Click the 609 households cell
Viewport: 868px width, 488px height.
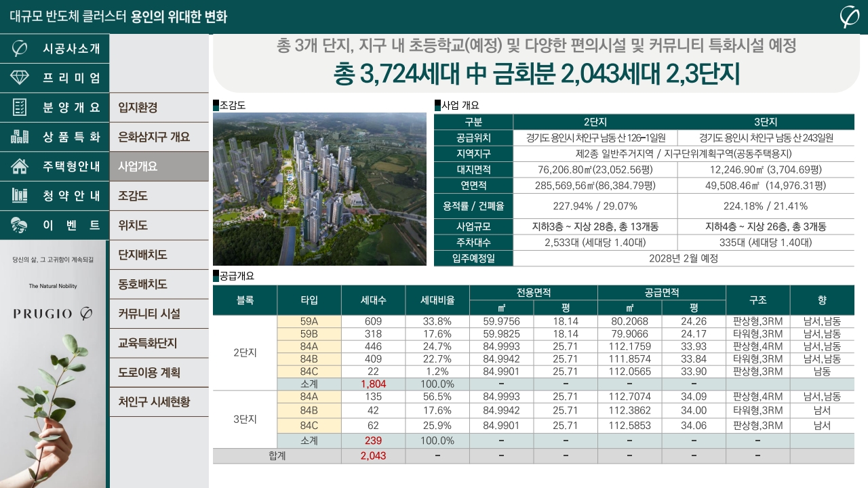[x=373, y=321]
